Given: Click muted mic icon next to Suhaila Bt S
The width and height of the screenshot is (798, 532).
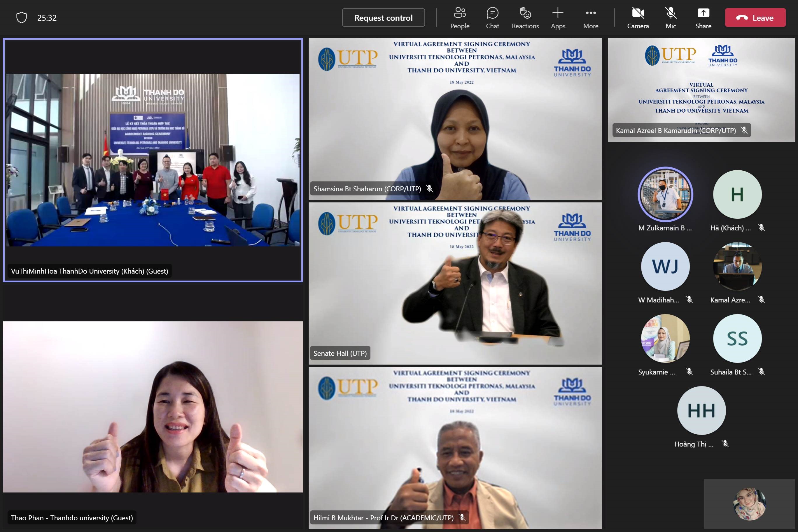Looking at the screenshot, I should [x=761, y=372].
